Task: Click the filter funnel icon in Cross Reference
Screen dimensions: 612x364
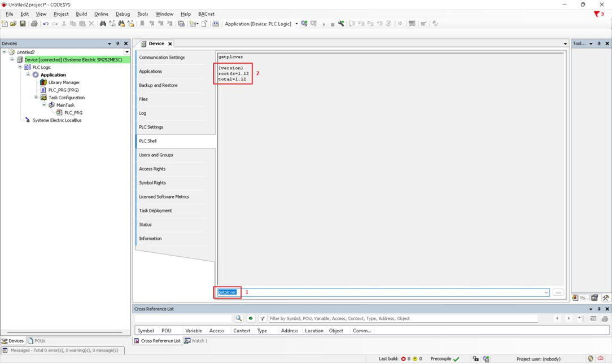Action: pyautogui.click(x=263, y=319)
